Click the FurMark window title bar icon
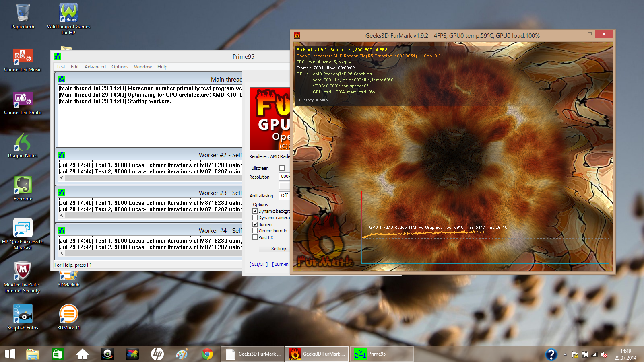 point(297,35)
